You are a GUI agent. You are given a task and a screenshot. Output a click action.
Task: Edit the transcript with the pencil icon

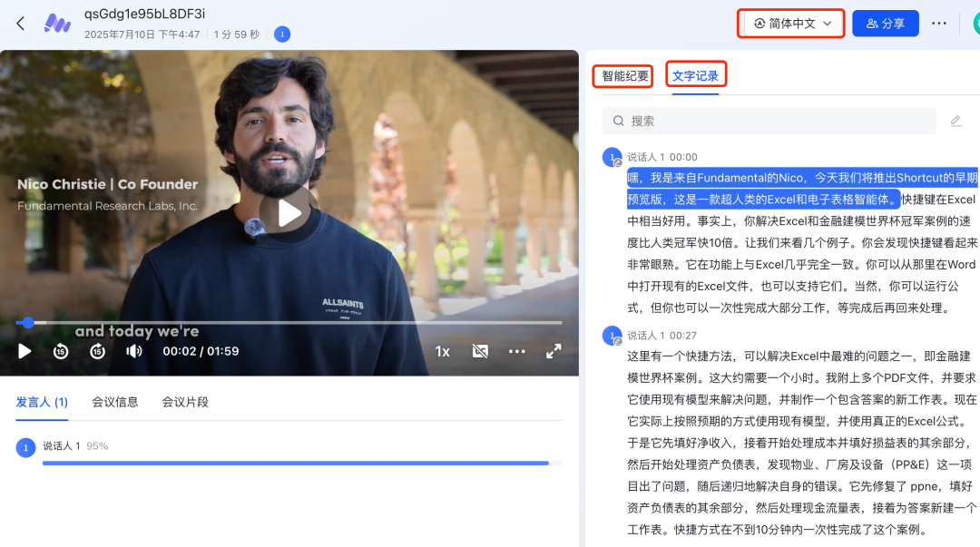pos(955,121)
